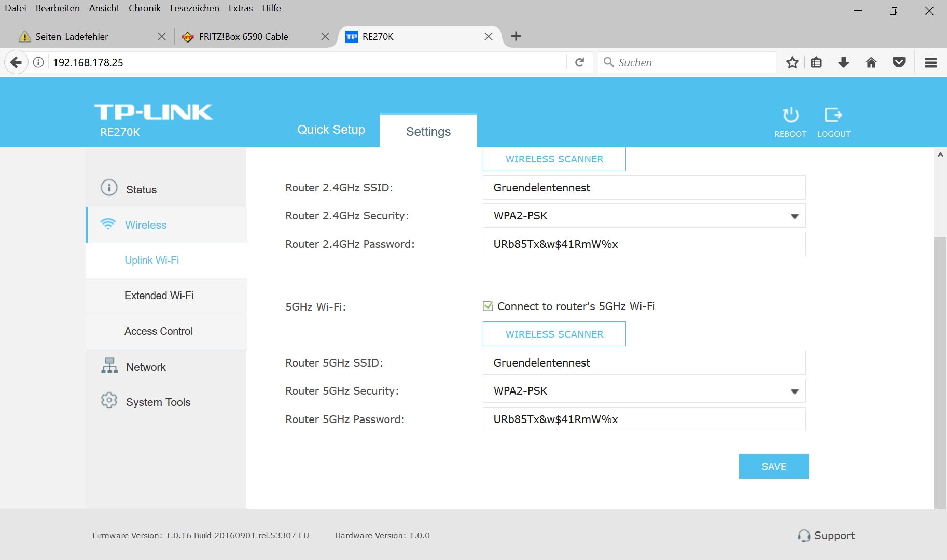Image resolution: width=947 pixels, height=560 pixels.
Task: Close the RE270K tab
Action: coord(489,36)
